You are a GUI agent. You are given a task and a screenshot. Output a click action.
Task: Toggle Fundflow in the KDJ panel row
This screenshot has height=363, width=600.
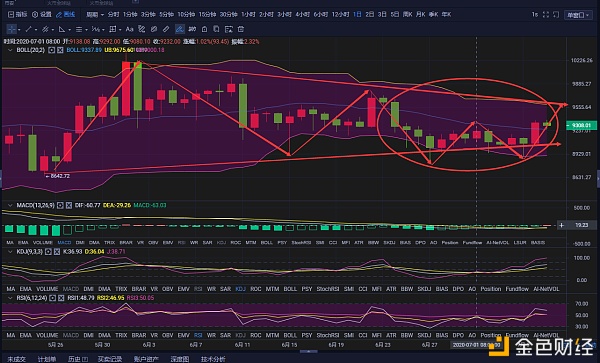[517, 289]
